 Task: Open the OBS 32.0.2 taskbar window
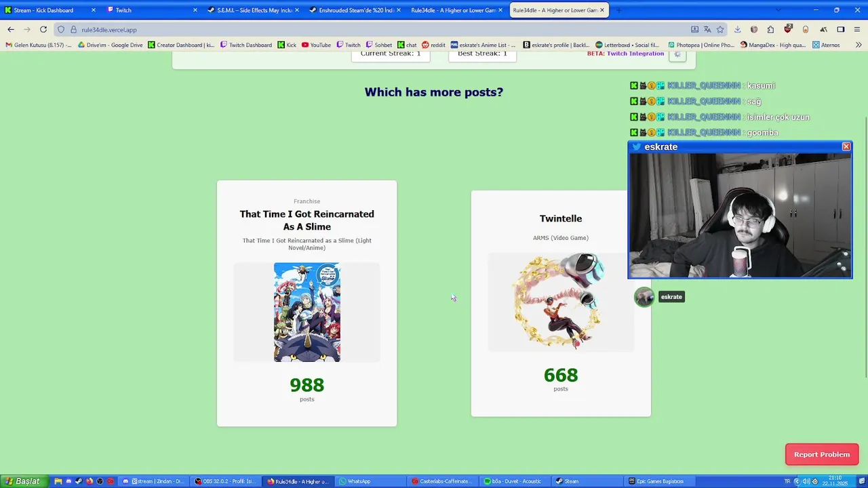click(x=225, y=481)
